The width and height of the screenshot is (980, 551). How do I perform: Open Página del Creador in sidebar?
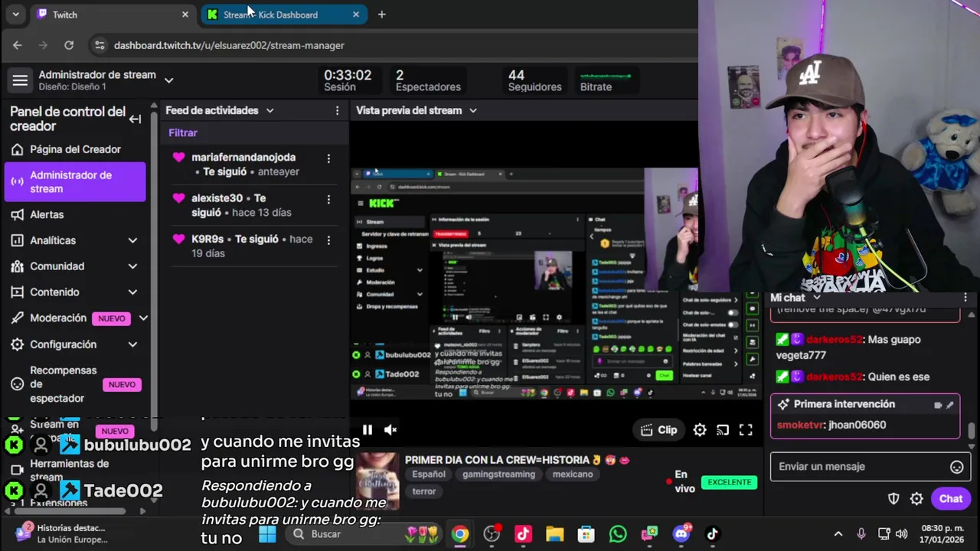(x=75, y=149)
